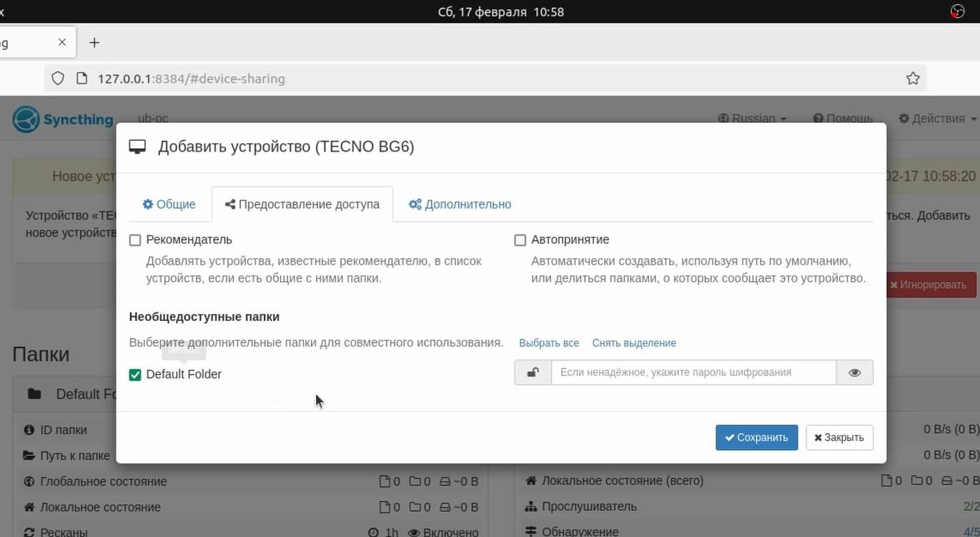Bookmark page with star icon
This screenshot has height=537, width=980.
click(x=913, y=79)
